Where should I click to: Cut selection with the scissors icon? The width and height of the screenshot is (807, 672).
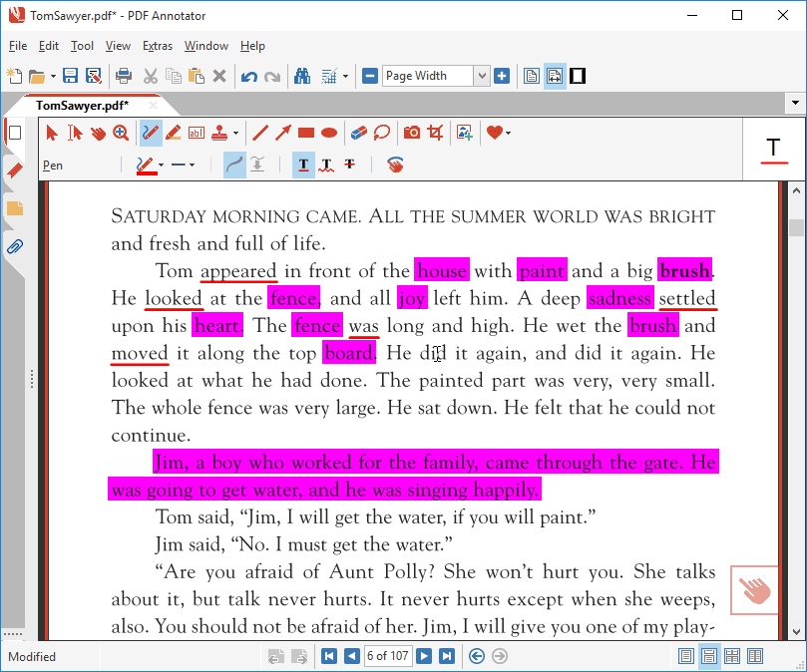(x=151, y=76)
